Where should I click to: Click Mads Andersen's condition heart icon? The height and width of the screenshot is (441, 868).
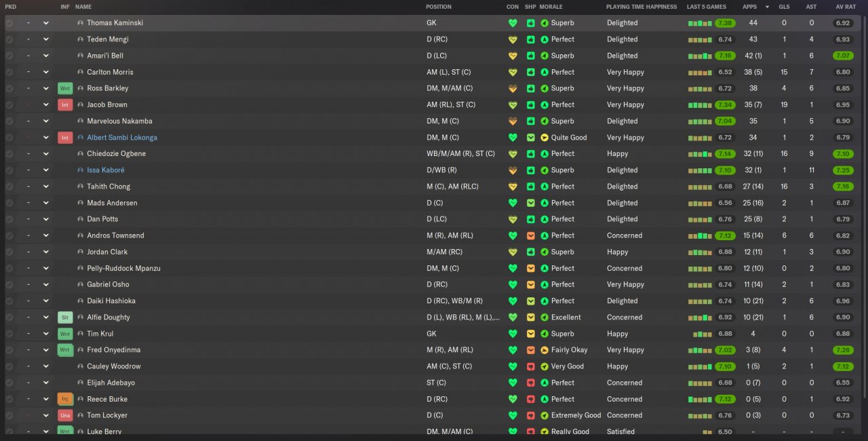point(513,203)
